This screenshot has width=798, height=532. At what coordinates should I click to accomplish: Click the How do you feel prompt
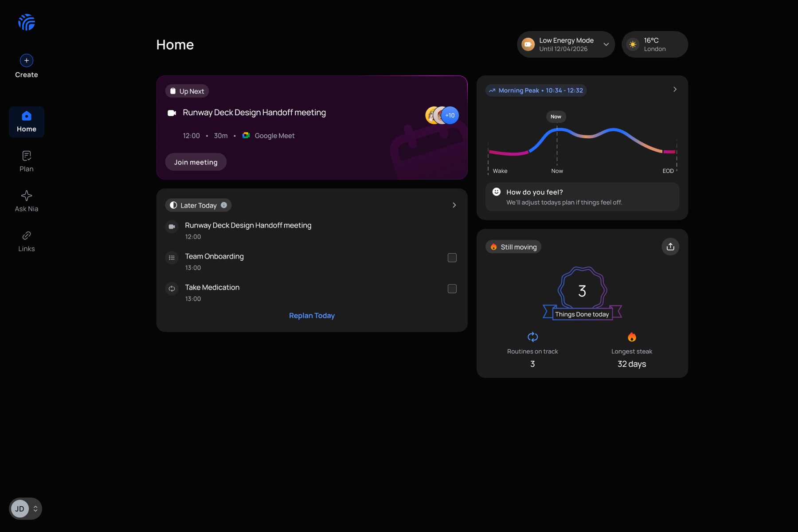[x=582, y=197]
